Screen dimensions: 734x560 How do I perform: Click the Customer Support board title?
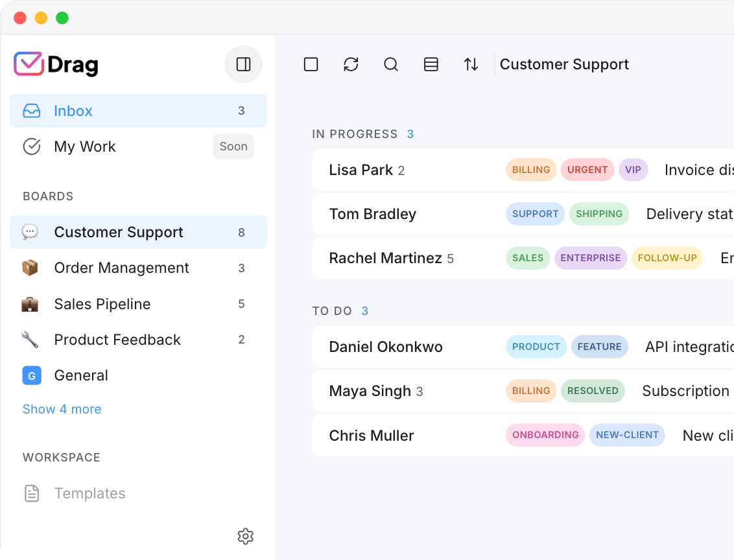click(x=564, y=64)
